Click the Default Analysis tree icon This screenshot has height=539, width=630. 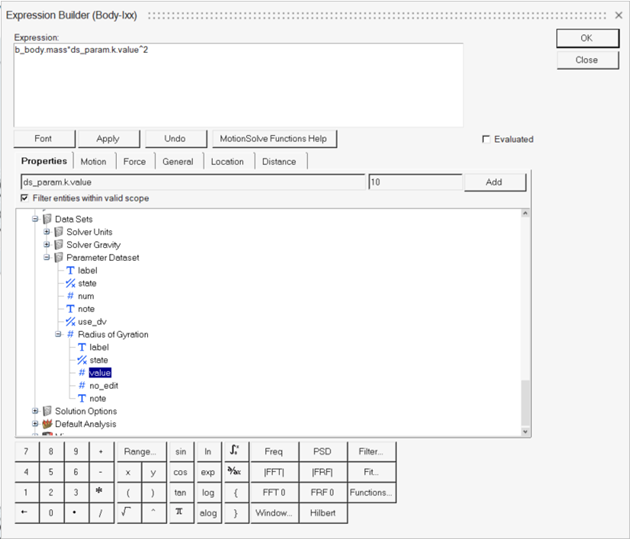(x=47, y=424)
